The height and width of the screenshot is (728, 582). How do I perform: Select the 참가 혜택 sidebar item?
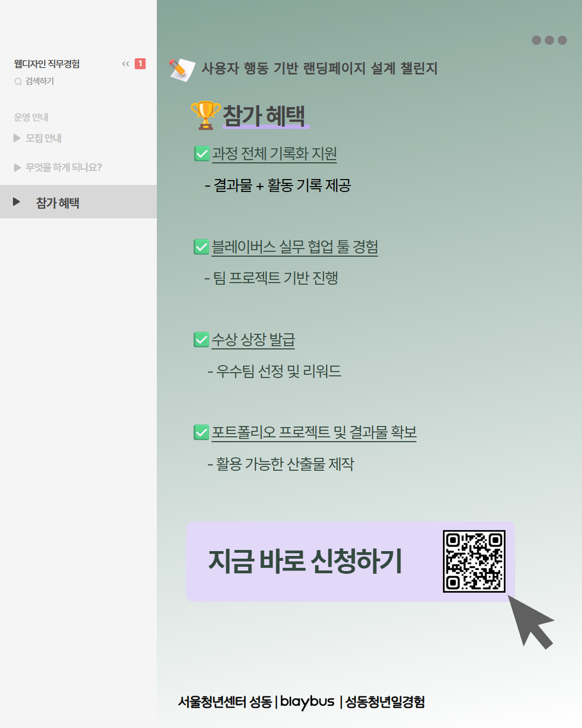pos(58,203)
